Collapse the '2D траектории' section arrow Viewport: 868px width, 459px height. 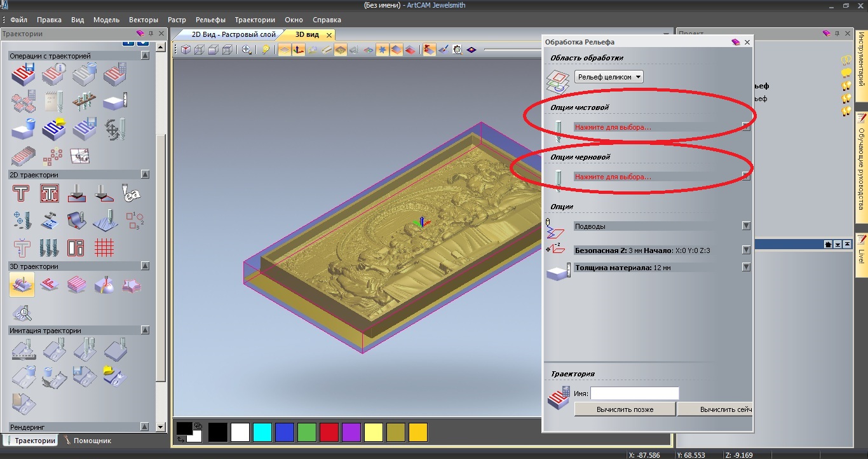(x=146, y=175)
